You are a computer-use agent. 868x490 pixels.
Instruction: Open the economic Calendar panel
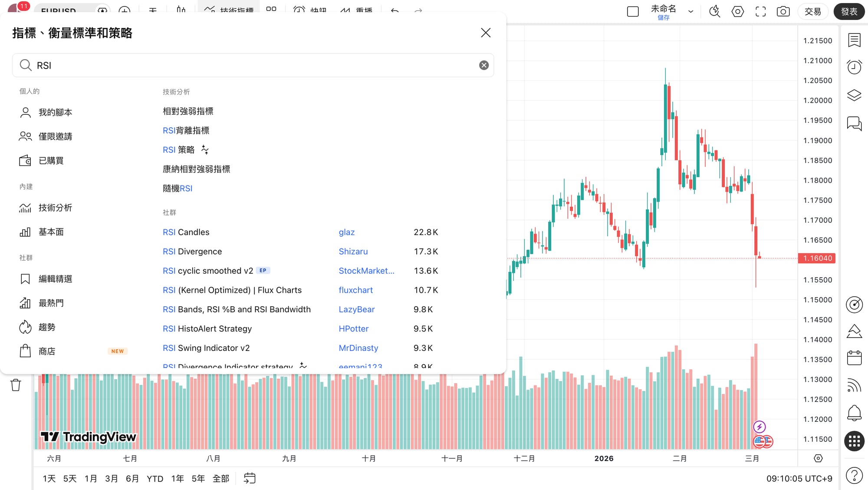(854, 358)
